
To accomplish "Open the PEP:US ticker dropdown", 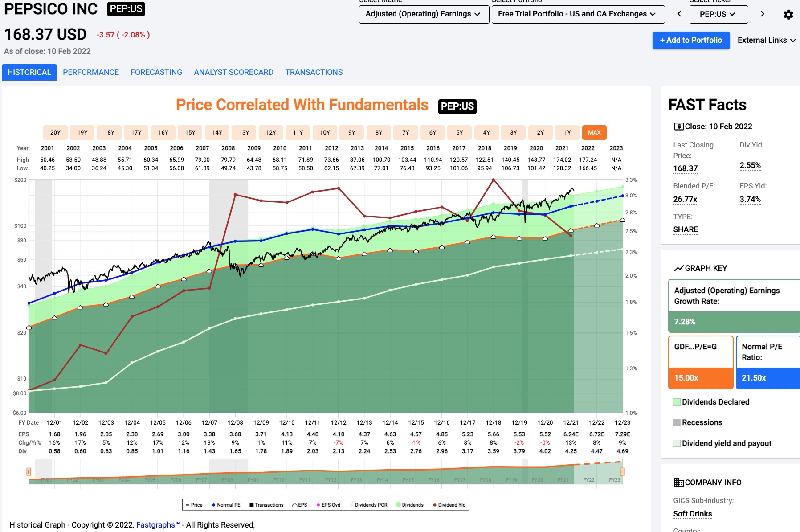I will pyautogui.click(x=718, y=14).
